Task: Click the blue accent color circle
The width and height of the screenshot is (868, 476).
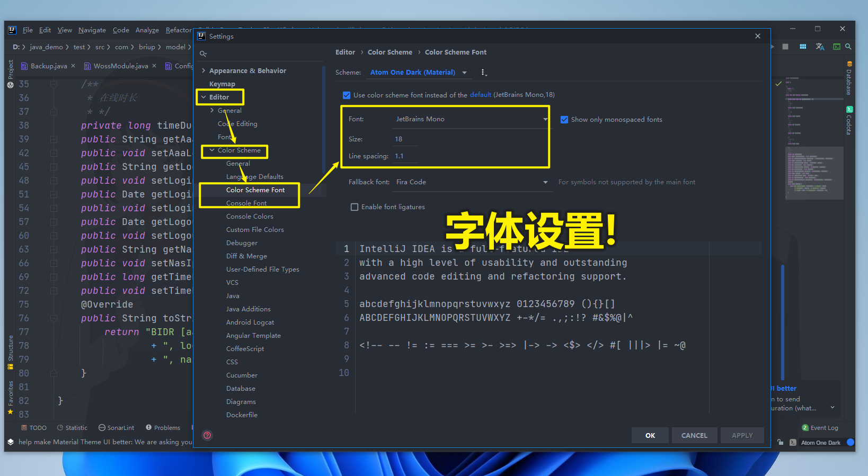Action: click(851, 442)
